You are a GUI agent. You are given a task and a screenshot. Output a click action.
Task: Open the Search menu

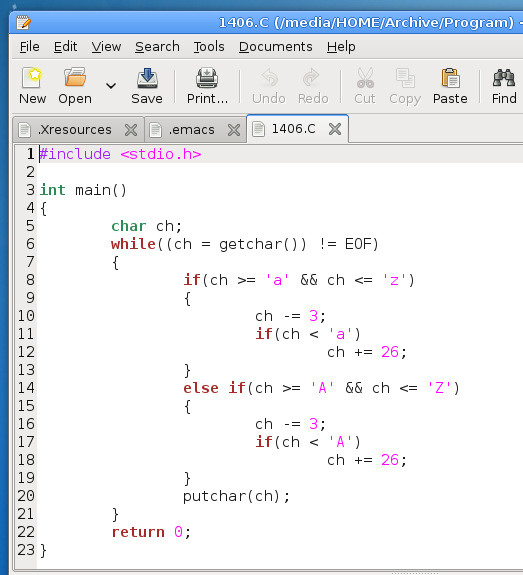(x=157, y=47)
